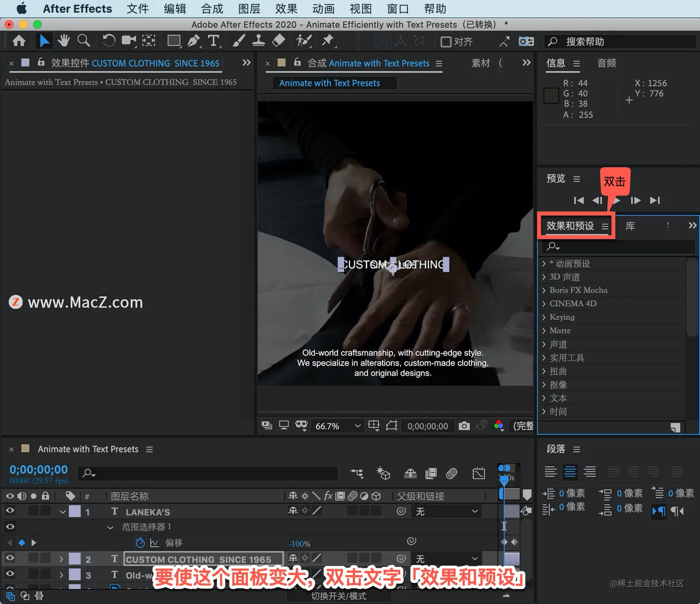Toggle lock on effect controls panel
Image resolution: width=700 pixels, height=604 pixels.
(x=41, y=62)
